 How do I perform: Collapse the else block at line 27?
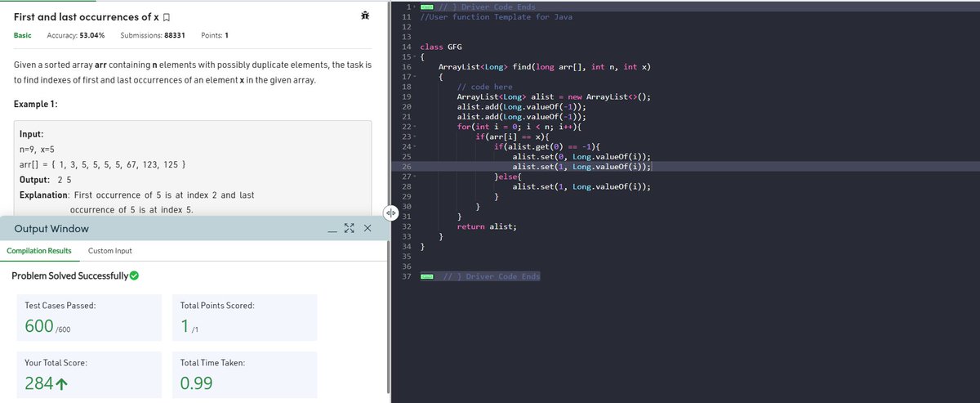pos(414,177)
